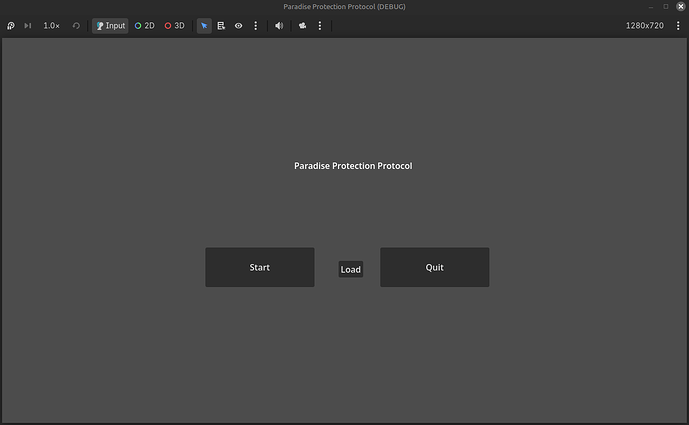Click the Start button
The image size is (689, 425).
(x=260, y=267)
